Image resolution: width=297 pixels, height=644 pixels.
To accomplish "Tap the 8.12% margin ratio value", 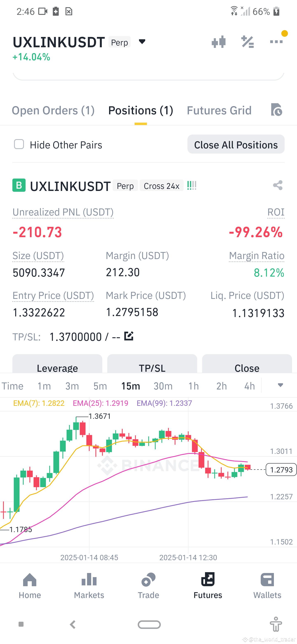I will coord(269,272).
